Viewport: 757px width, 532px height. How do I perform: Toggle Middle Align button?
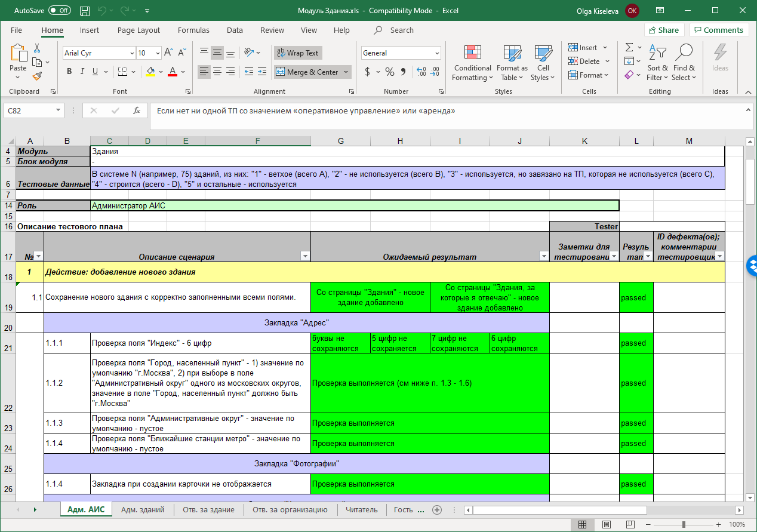(217, 53)
